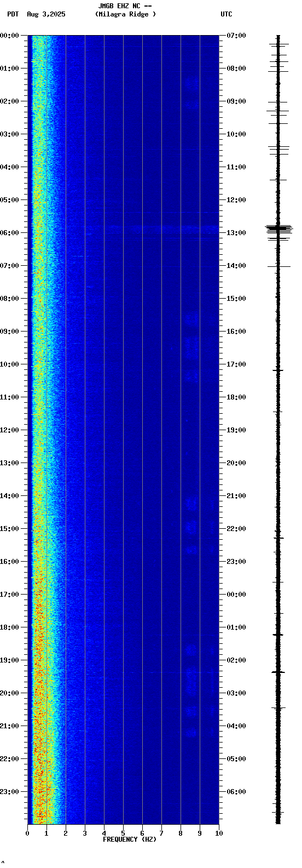
Task: Click the bright horizontal spectrogram band before 06:00 PDT
Action: point(123,227)
